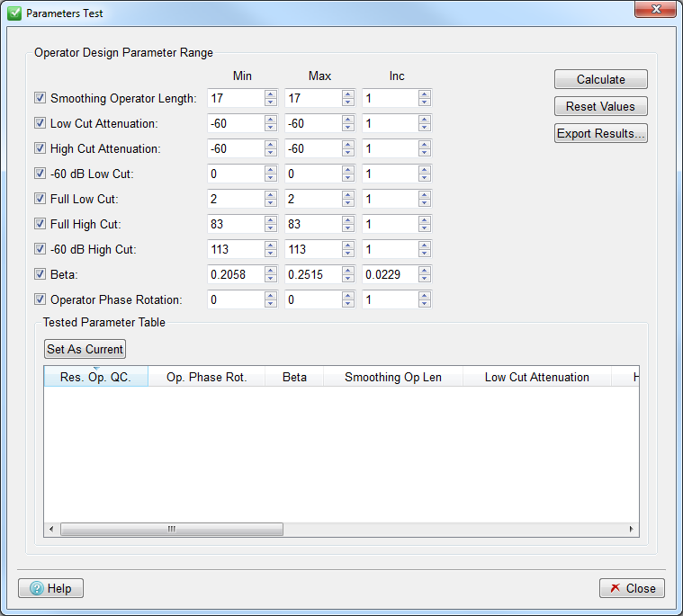683x616 pixels.
Task: Increase High Cut Attenuation Max value
Action: (x=348, y=144)
